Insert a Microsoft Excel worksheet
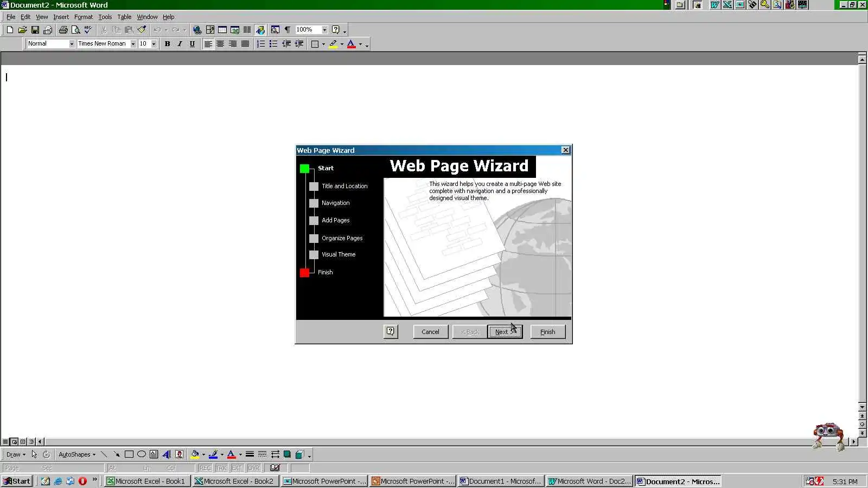Viewport: 868px width, 488px height. coord(235,30)
